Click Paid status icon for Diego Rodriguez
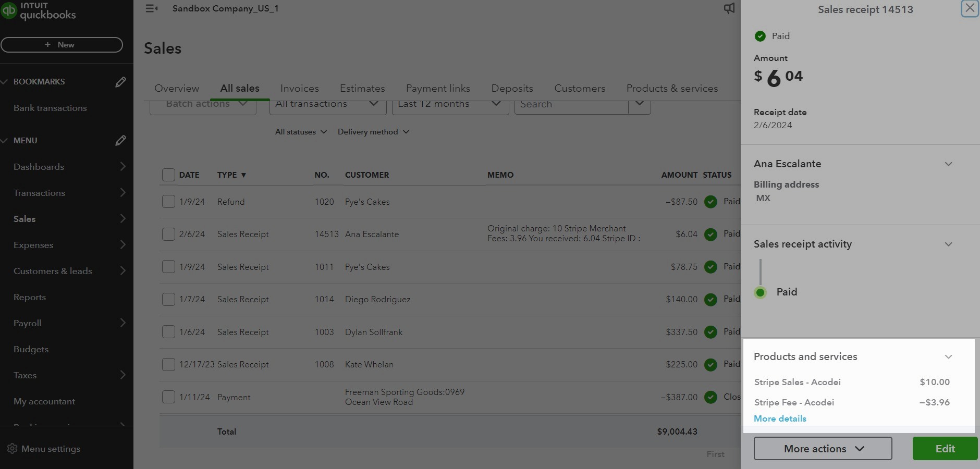 (710, 299)
